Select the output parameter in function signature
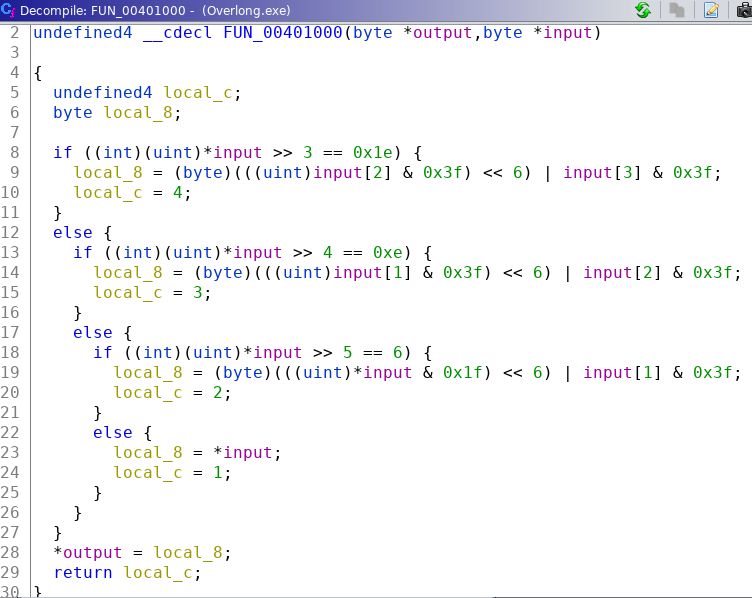Viewport: 752px width, 598px height. 443,33
